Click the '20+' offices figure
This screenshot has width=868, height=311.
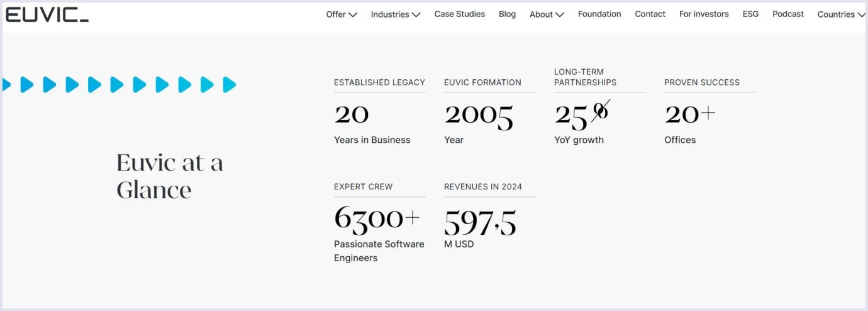(690, 115)
